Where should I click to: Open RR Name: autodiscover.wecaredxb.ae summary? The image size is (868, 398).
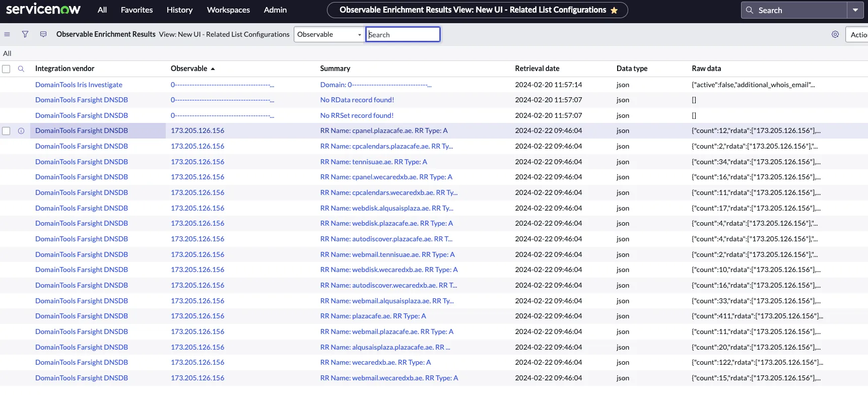[388, 285]
